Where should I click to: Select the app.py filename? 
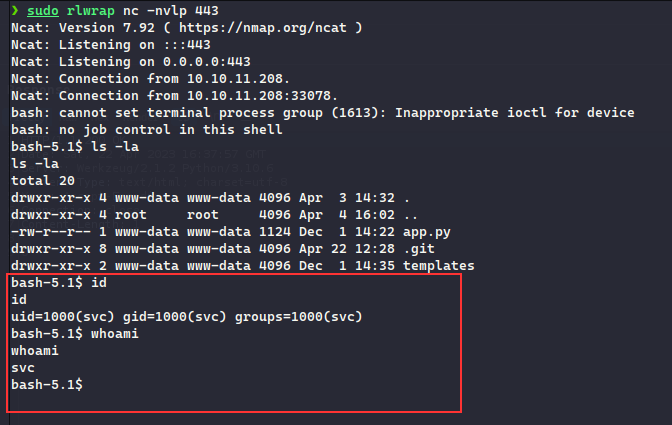point(426,232)
